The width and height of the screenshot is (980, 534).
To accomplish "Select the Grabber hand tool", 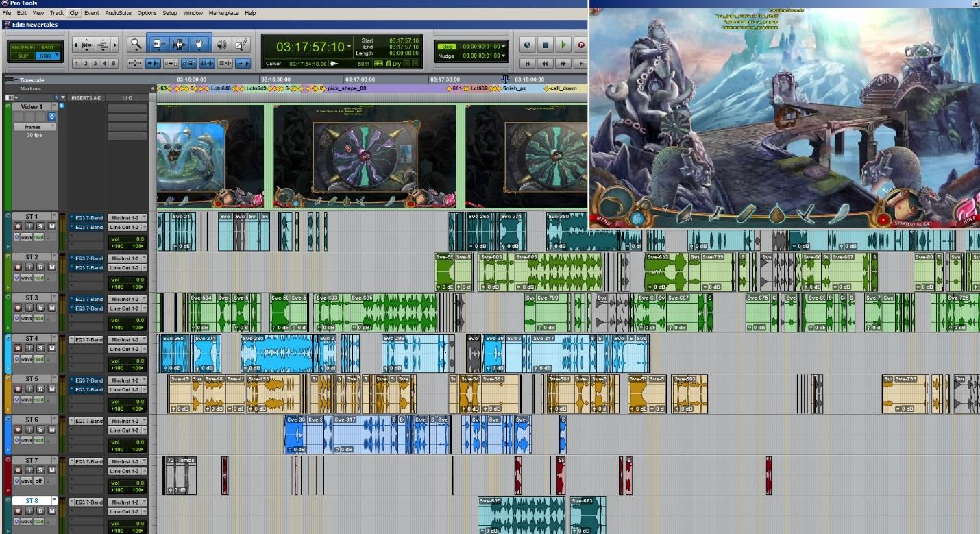I will 199,45.
